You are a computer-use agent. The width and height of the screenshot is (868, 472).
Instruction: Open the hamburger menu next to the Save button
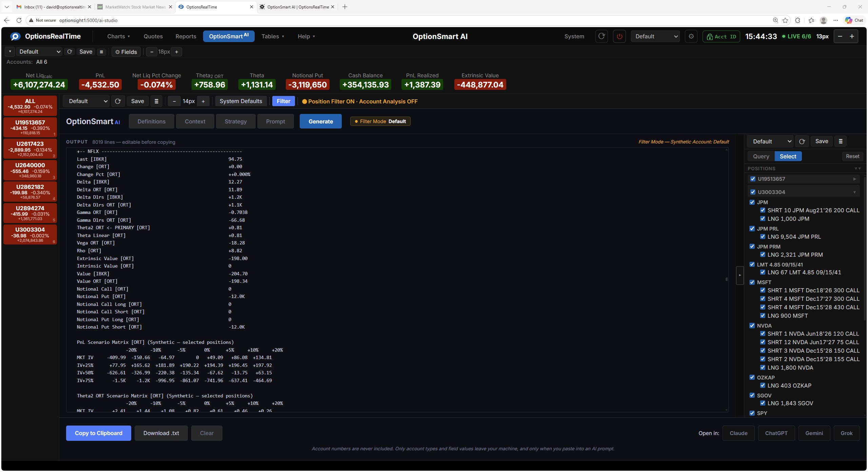[101, 52]
